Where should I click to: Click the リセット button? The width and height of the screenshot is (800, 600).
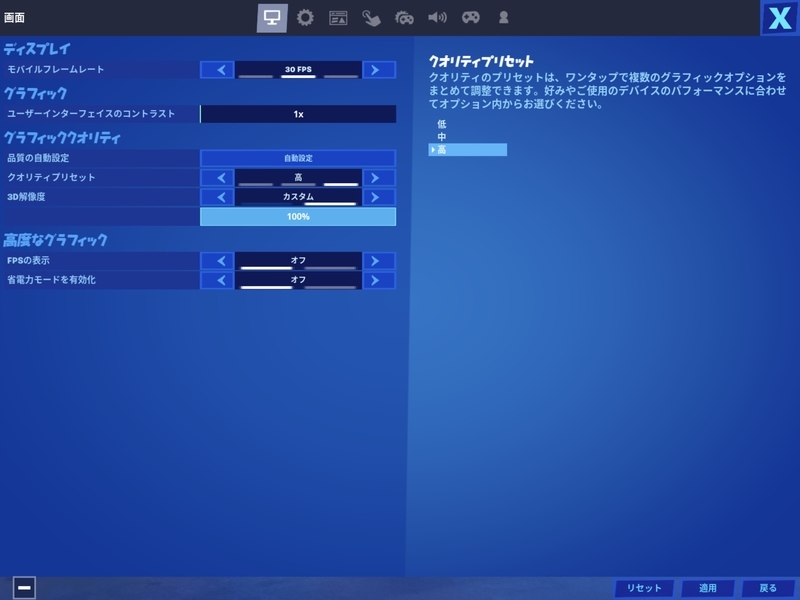(644, 588)
